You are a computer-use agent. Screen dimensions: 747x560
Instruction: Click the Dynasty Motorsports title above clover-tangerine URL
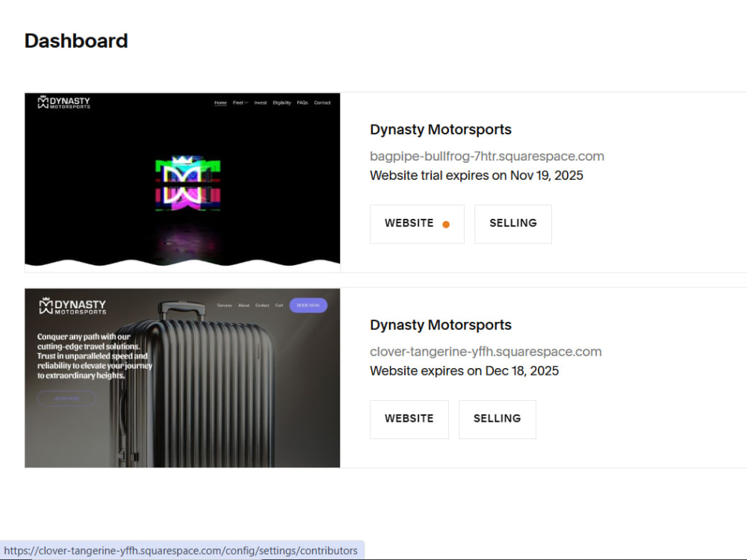pyautogui.click(x=441, y=325)
